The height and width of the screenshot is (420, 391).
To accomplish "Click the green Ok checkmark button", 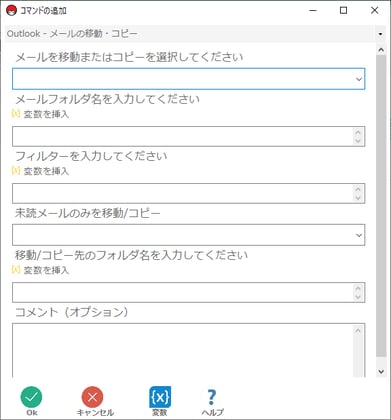I will coord(31,397).
